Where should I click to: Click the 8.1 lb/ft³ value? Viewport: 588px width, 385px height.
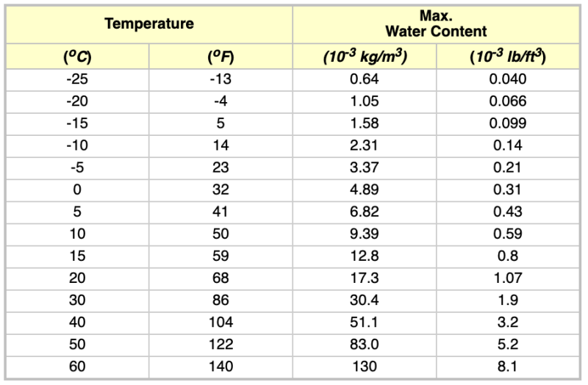pyautogui.click(x=508, y=367)
